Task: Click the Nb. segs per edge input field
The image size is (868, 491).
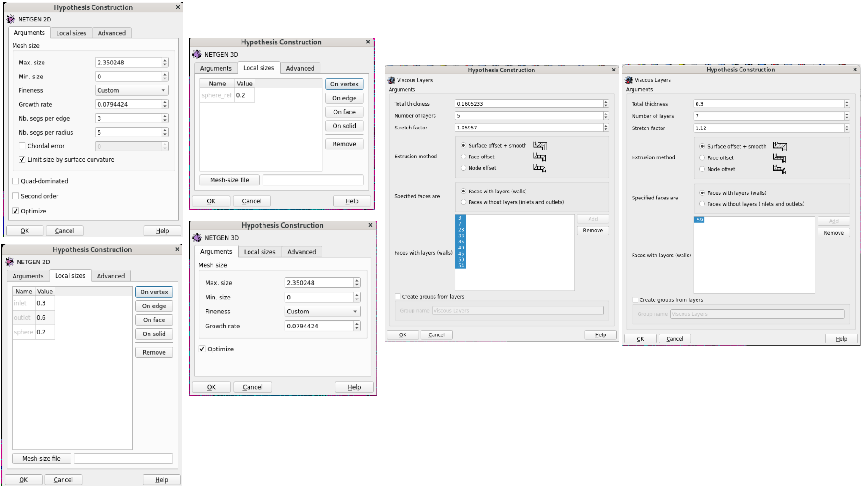Action: [128, 118]
